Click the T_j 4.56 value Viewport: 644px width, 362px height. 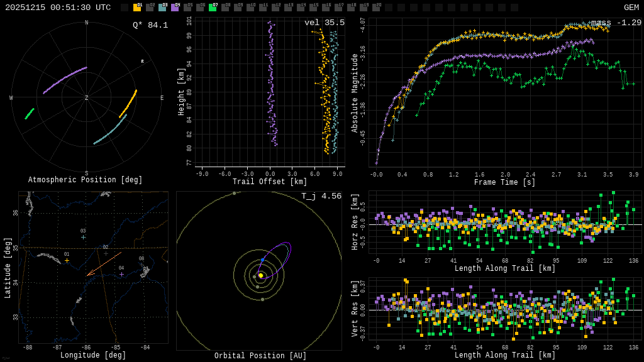[321, 196]
